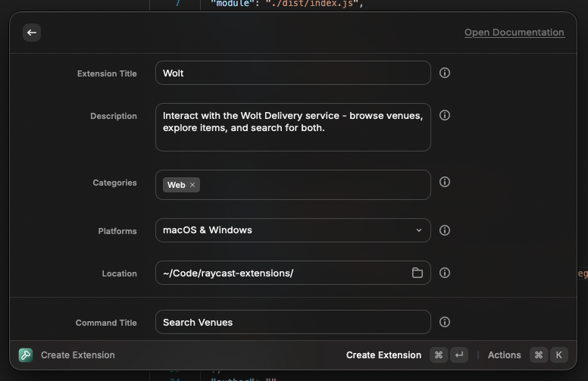The width and height of the screenshot is (588, 381).
Task: Focus the Description text area
Action: click(x=292, y=127)
